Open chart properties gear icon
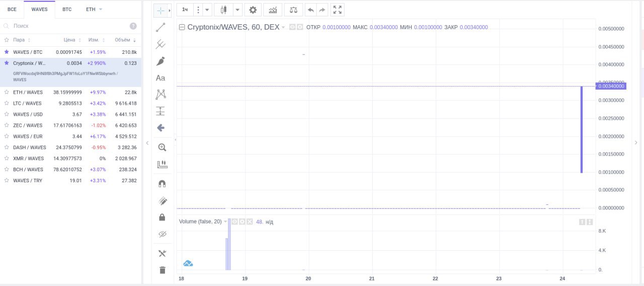This screenshot has width=644, height=286. [x=253, y=10]
